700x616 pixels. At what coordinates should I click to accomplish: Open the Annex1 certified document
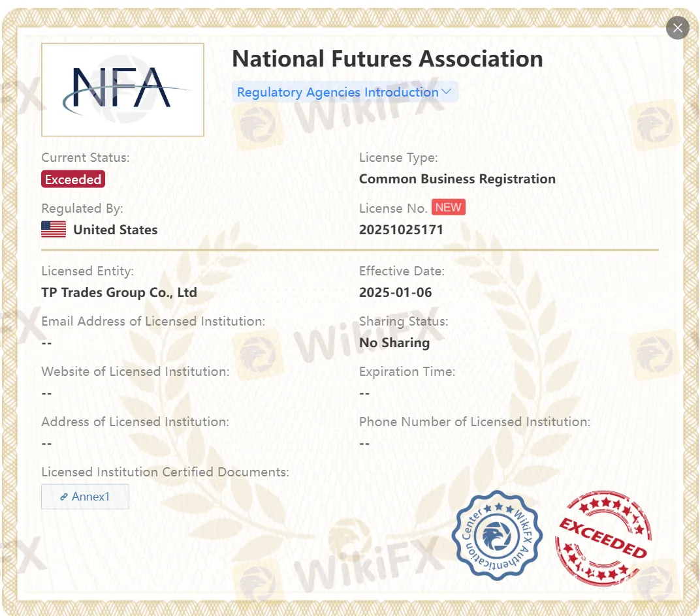pos(85,497)
